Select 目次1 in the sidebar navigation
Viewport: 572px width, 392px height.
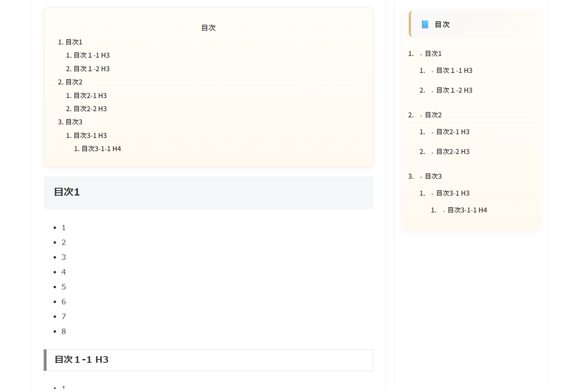433,53
